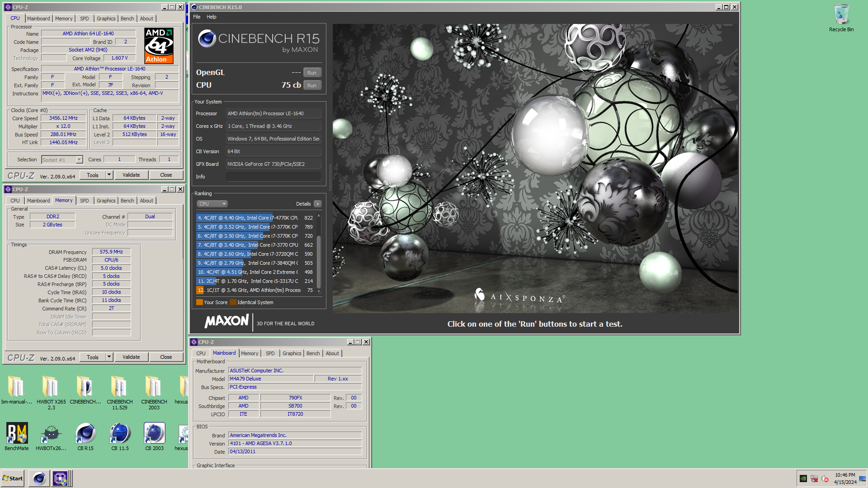Launch the HWBOTx265 shortcut icon

(x=51, y=436)
